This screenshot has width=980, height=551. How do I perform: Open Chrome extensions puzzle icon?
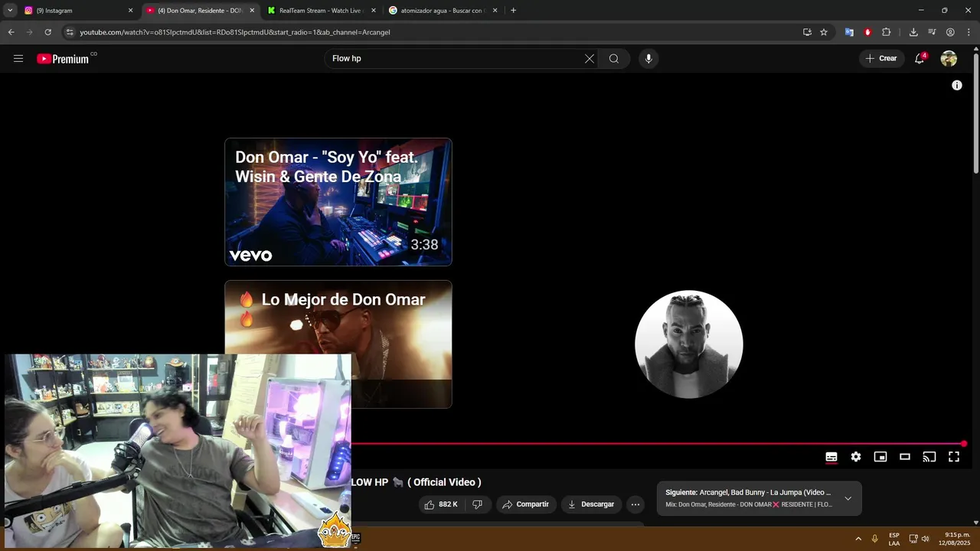887,32
